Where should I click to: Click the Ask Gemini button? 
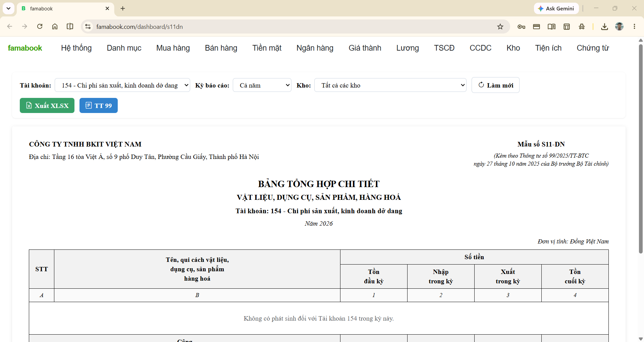click(x=556, y=8)
